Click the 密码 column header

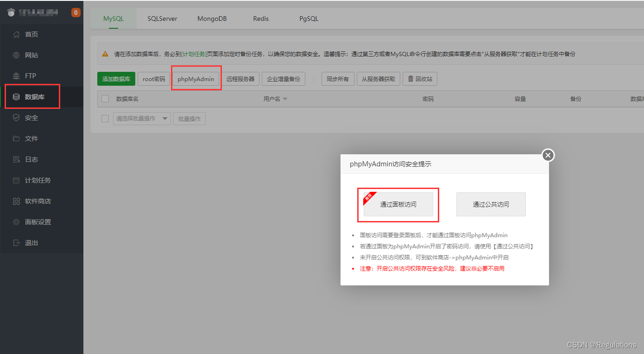point(428,99)
